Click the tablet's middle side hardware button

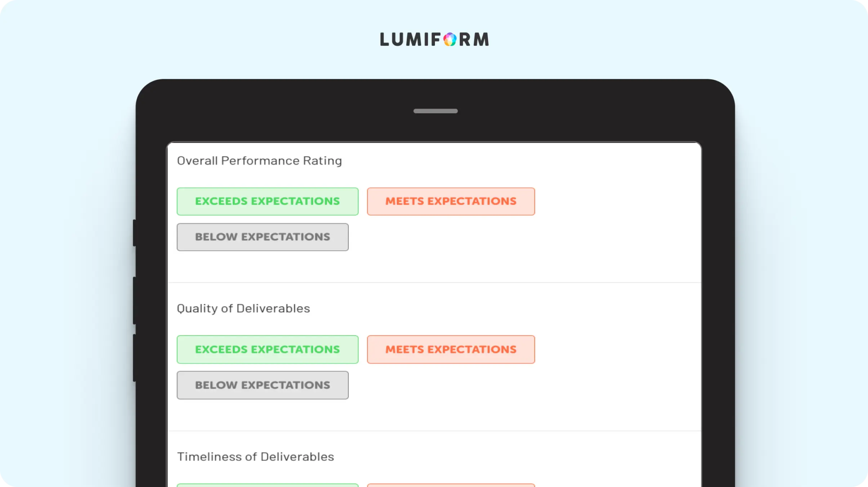[134, 300]
